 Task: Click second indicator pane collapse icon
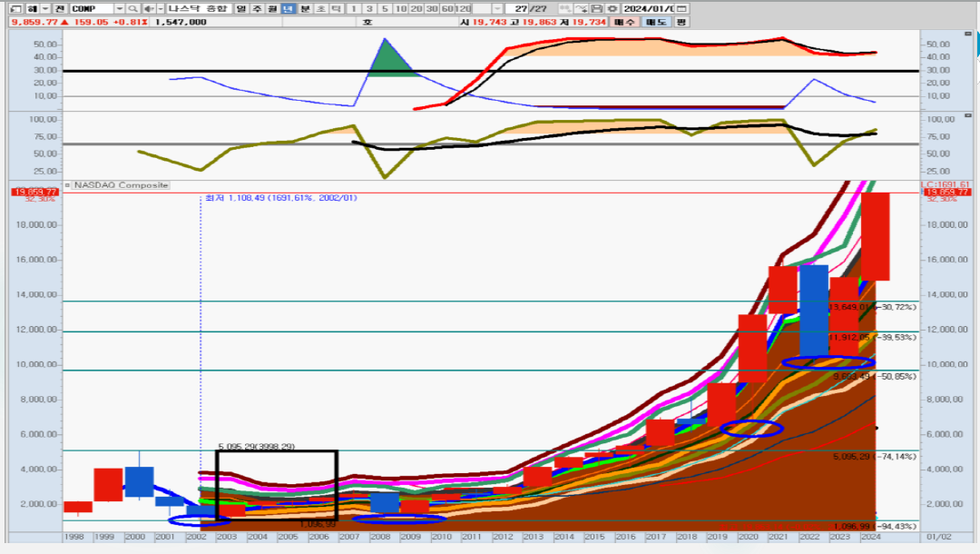[968, 115]
